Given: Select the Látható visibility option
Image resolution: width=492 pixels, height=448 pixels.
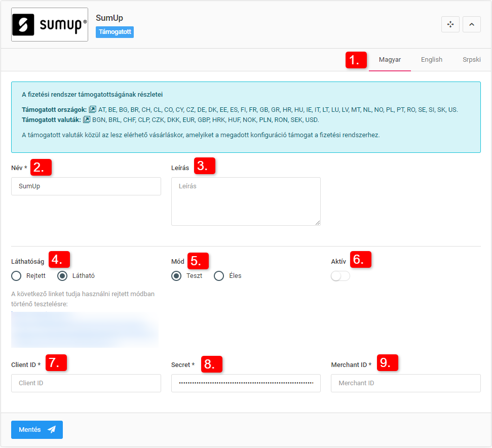Looking at the screenshot, I should click(63, 276).
